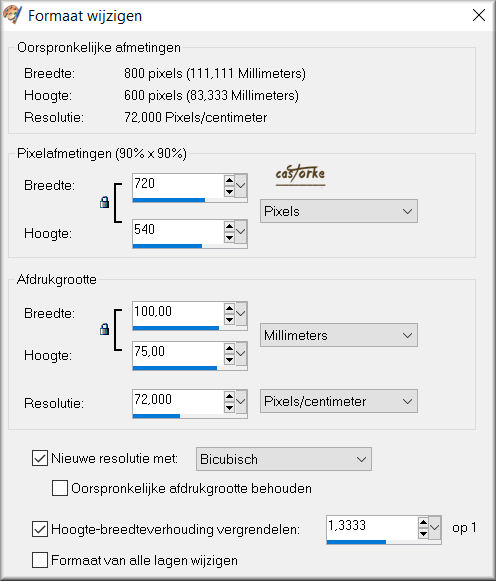Enable 'Oorspronkelijke afdrukgrootte behouden' checkbox
The width and height of the screenshot is (496, 581).
(60, 488)
